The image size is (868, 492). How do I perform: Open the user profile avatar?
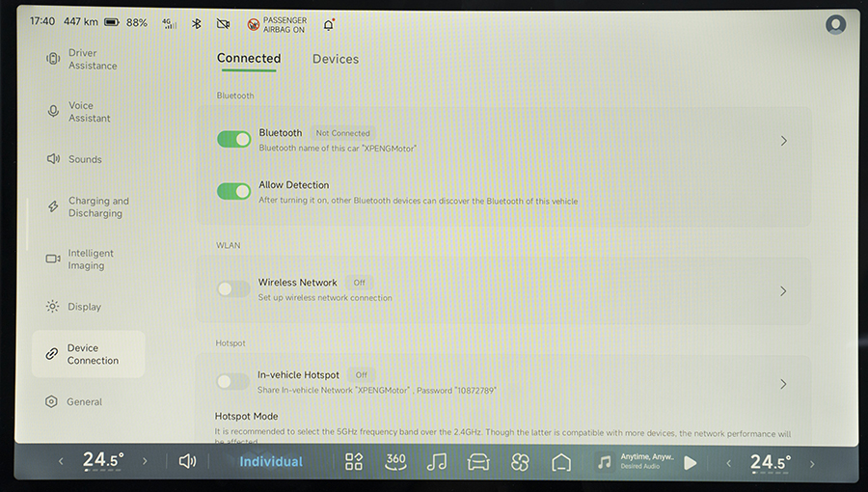point(835,24)
